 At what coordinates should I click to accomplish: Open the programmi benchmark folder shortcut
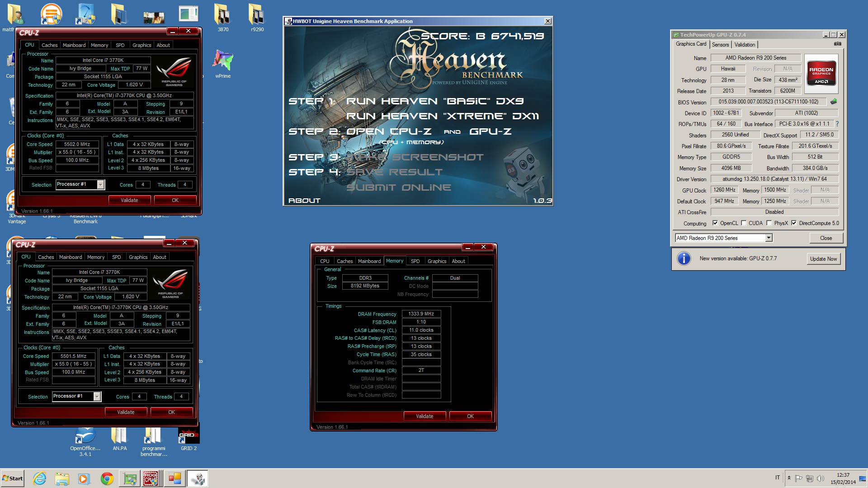pos(154,442)
